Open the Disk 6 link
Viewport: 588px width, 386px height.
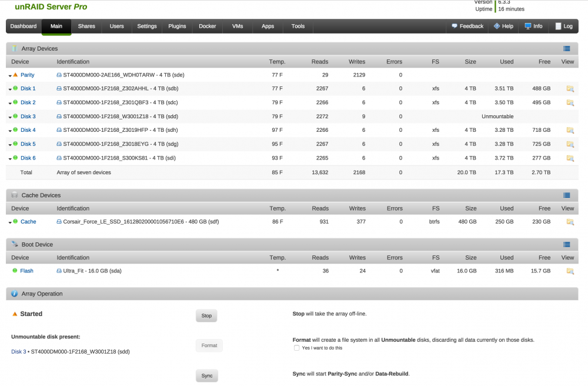[28, 158]
